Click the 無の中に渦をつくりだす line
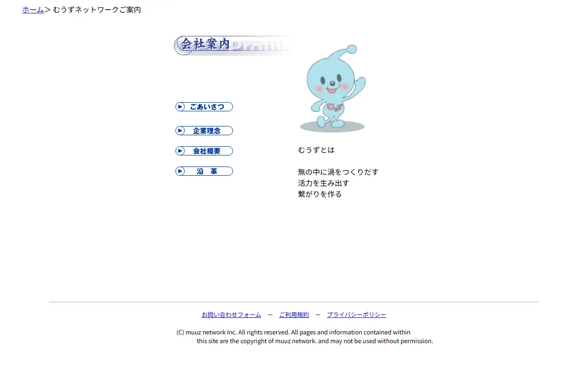 tap(338, 172)
